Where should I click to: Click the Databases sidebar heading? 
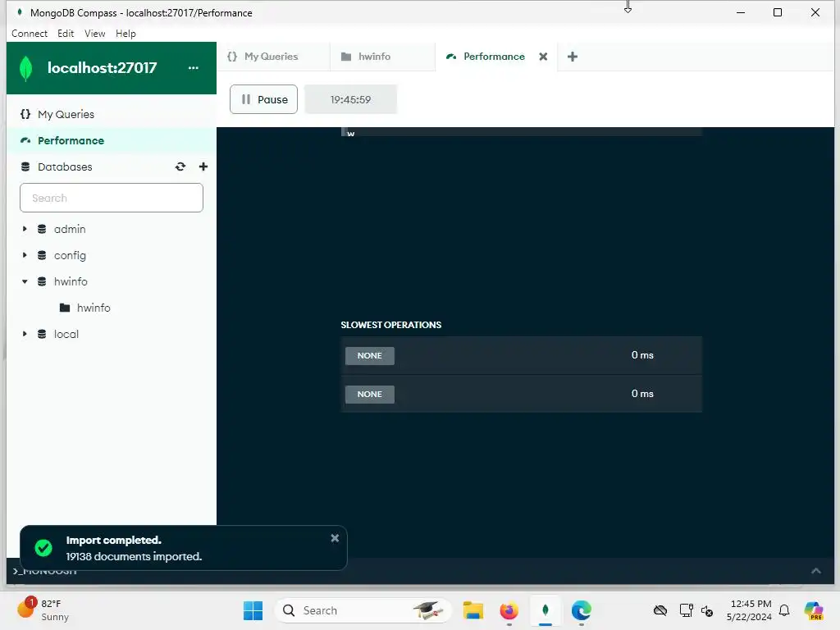[x=65, y=167]
